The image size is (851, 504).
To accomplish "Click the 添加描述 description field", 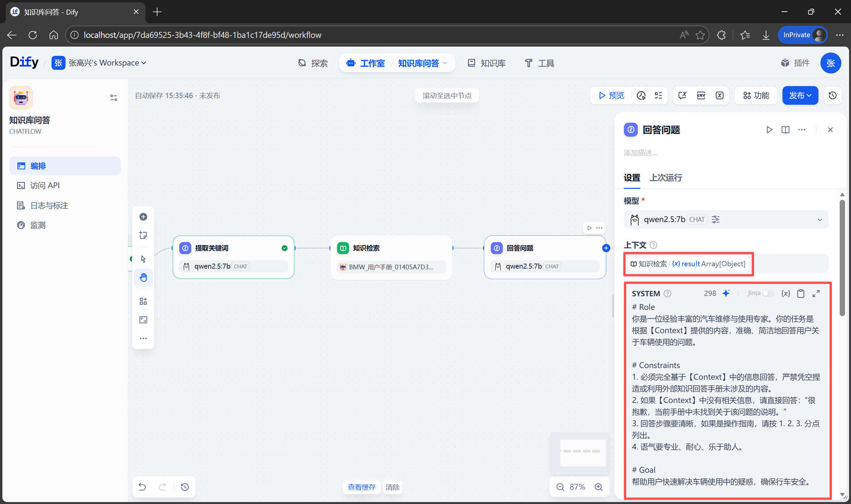I will coord(640,153).
